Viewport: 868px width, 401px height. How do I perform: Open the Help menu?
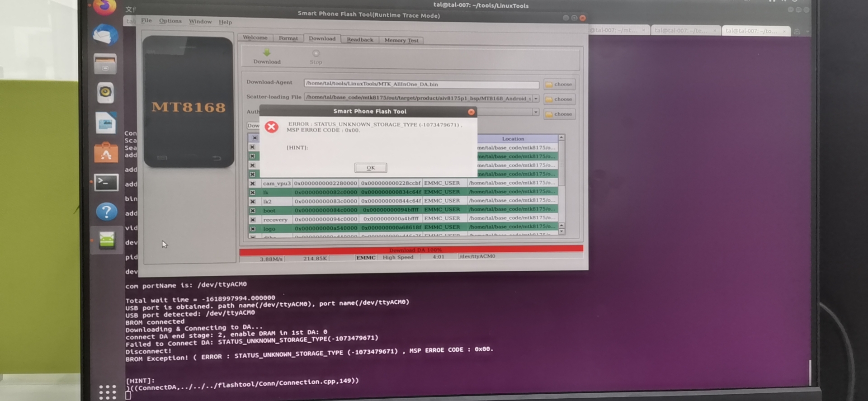(x=225, y=22)
